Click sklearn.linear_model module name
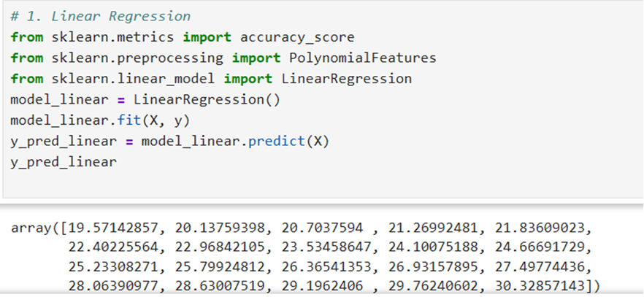This screenshot has width=644, height=297. click(134, 79)
